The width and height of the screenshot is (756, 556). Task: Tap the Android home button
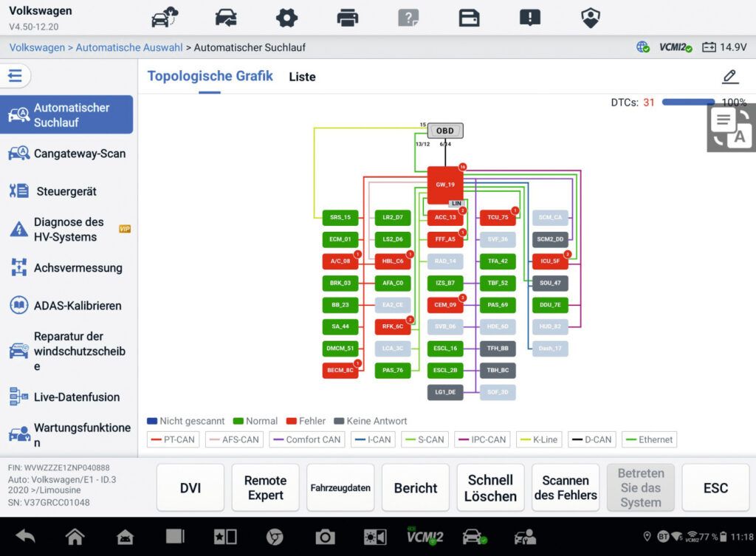[75, 537]
